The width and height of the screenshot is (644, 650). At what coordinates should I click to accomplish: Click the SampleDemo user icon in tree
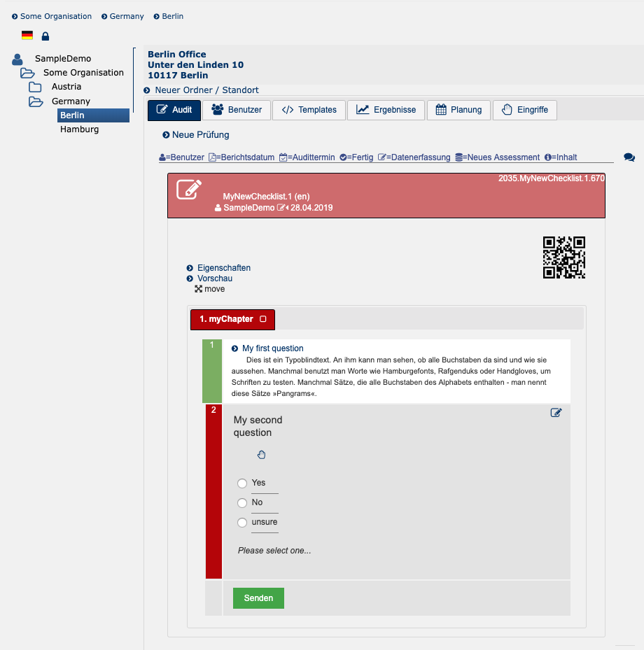[x=17, y=59]
